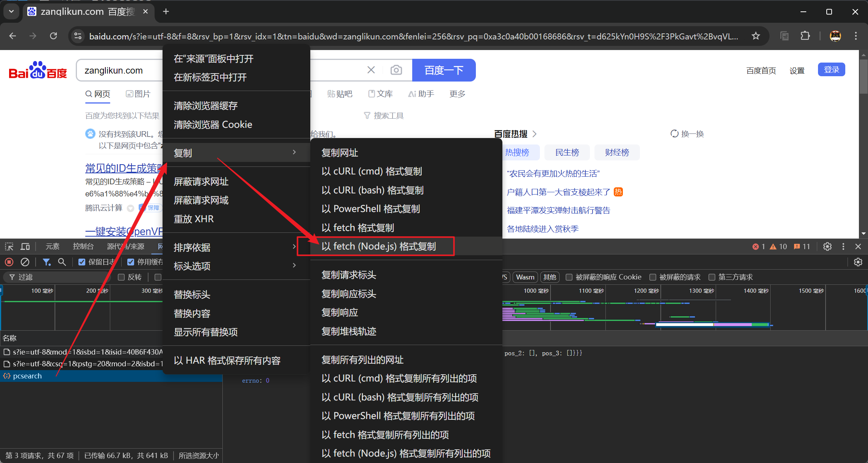
Task: Click the 登录 login button
Action: click(831, 70)
